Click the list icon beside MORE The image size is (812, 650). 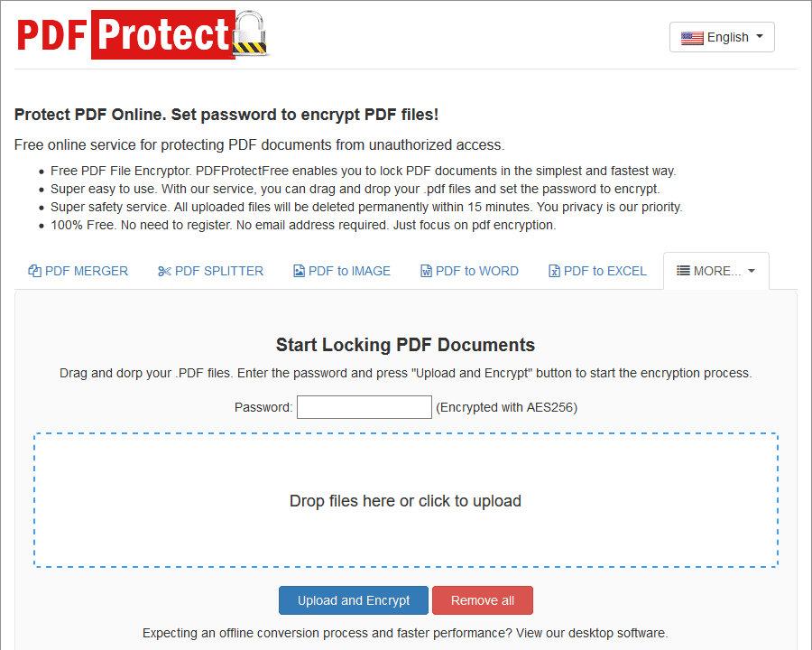click(x=683, y=271)
